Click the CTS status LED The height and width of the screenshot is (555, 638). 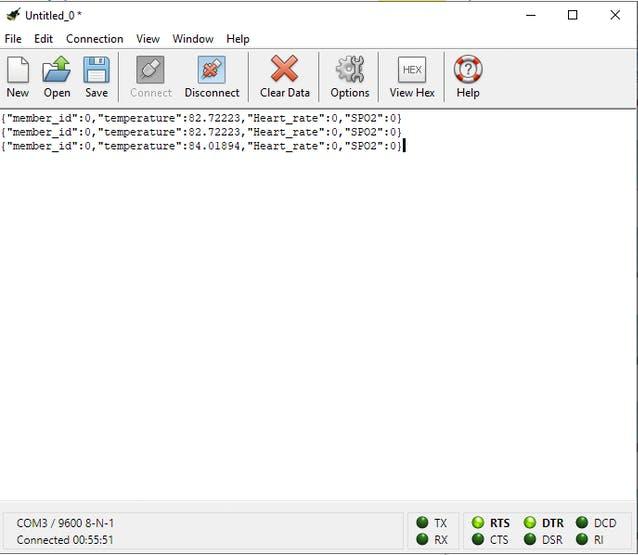478,539
